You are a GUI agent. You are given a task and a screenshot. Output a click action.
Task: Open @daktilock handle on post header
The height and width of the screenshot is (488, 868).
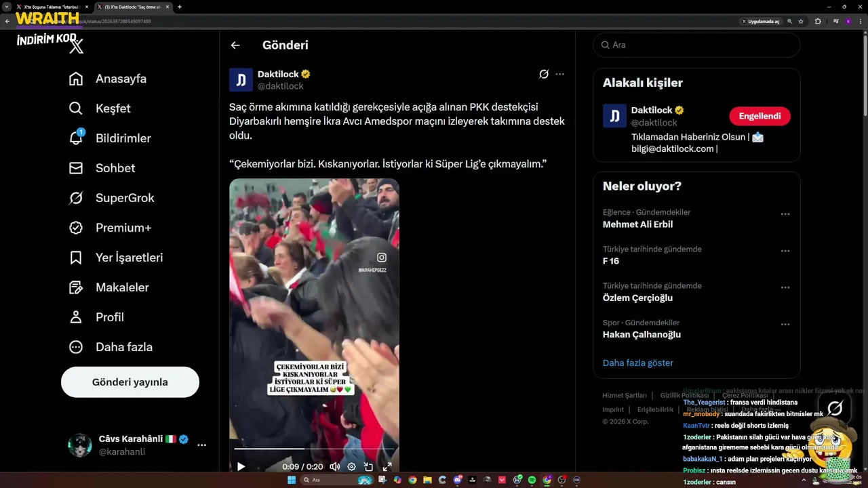pyautogui.click(x=281, y=86)
